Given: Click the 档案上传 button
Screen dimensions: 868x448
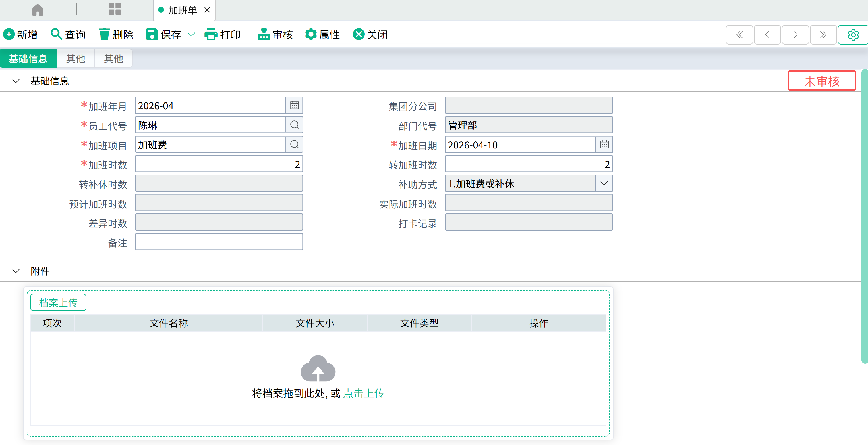Looking at the screenshot, I should click(x=58, y=303).
